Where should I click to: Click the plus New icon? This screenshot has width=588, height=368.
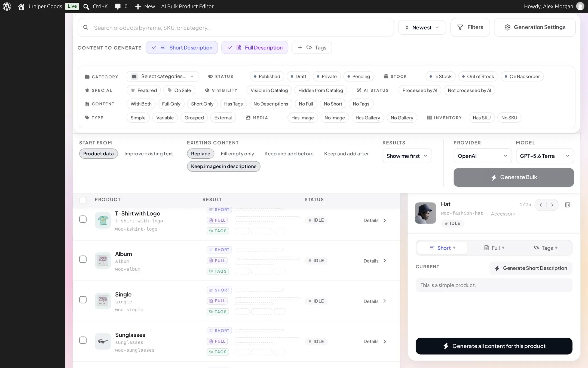pos(138,7)
